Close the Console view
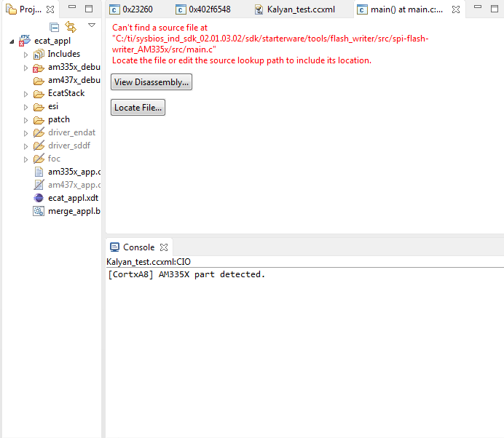This screenshot has width=504, height=438. (164, 247)
